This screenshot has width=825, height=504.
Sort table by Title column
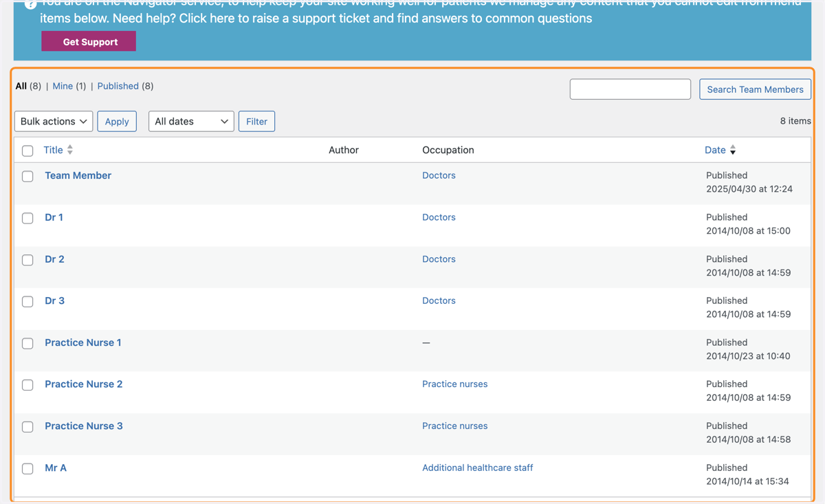[x=53, y=150]
